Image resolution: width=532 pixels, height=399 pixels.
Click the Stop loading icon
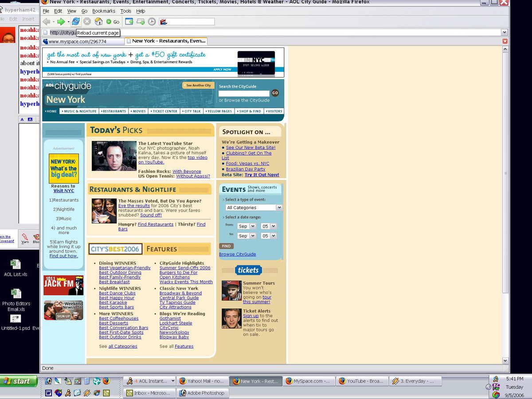(x=87, y=21)
